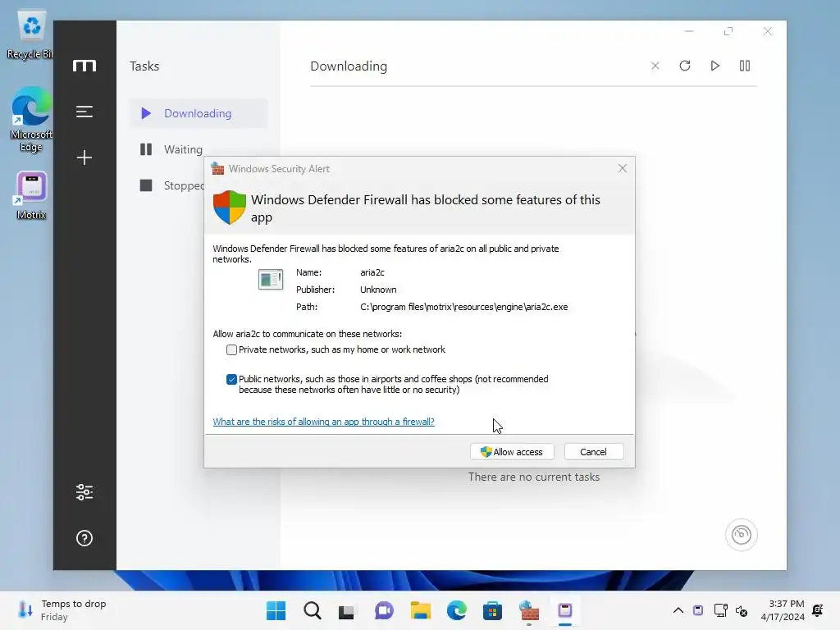Launch Microsoft Edge from the taskbar
The height and width of the screenshot is (630, 840).
(456, 610)
